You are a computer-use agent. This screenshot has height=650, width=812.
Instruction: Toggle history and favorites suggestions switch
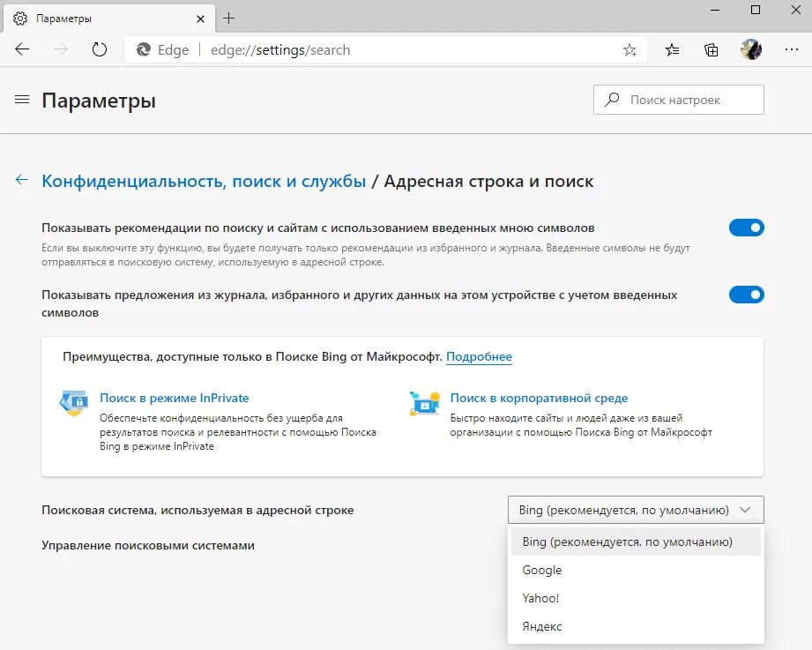coord(746,295)
